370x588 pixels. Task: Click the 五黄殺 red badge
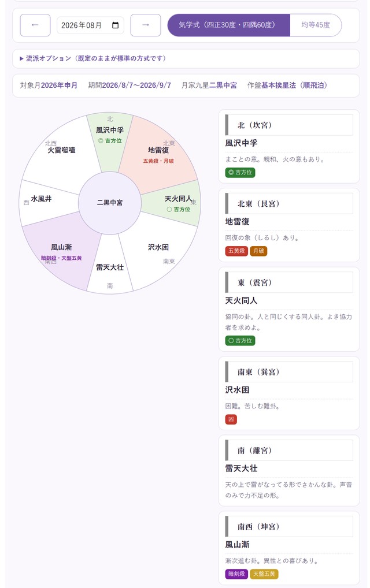click(236, 251)
